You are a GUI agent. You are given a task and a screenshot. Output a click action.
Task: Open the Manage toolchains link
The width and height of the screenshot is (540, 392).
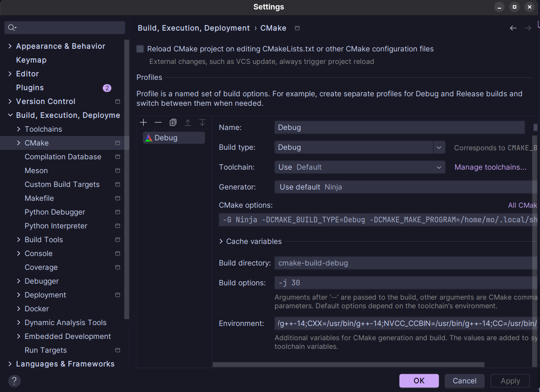click(490, 167)
